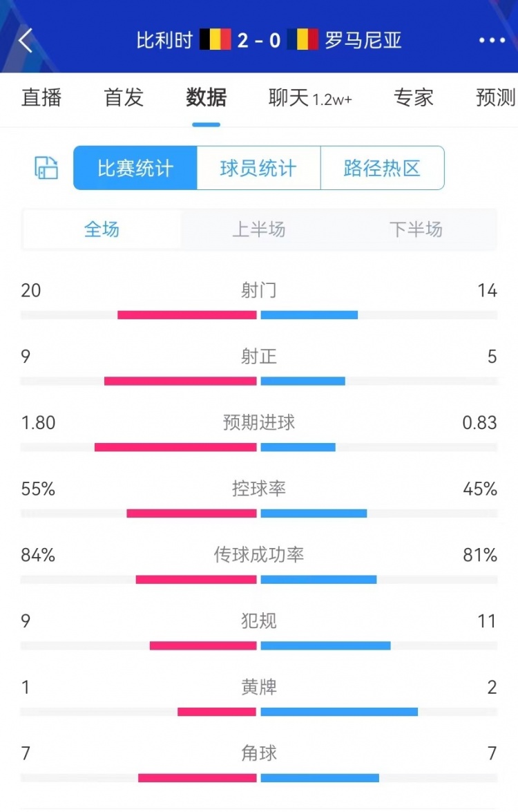Tap the 比利时 team name

click(164, 40)
